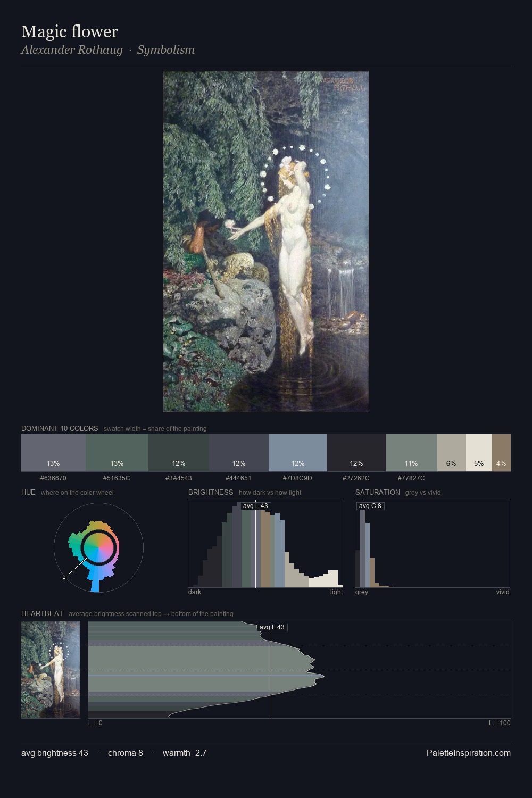
Task: Click the title Magic flower
Action: (x=70, y=31)
